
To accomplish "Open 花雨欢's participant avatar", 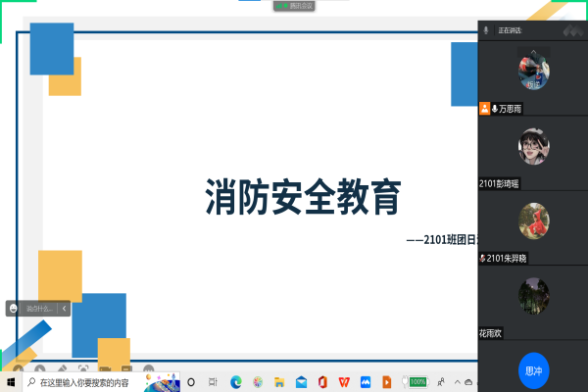I will tap(533, 295).
